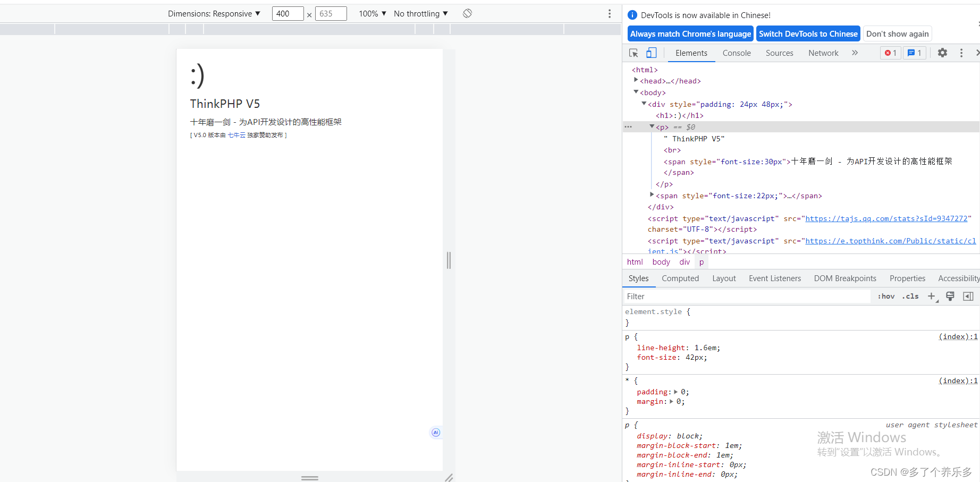Screen dimensions: 980x482
Task: Toggle element state with :hov
Action: (x=886, y=297)
